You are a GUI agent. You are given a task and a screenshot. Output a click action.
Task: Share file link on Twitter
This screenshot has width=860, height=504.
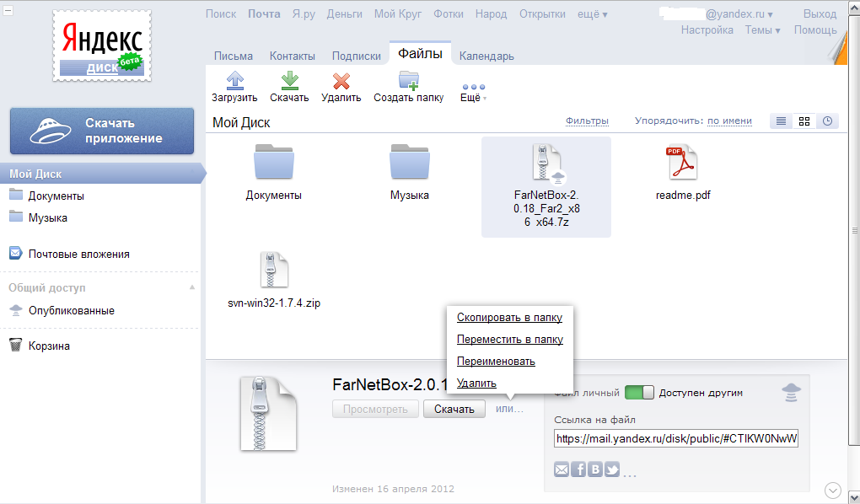point(612,469)
